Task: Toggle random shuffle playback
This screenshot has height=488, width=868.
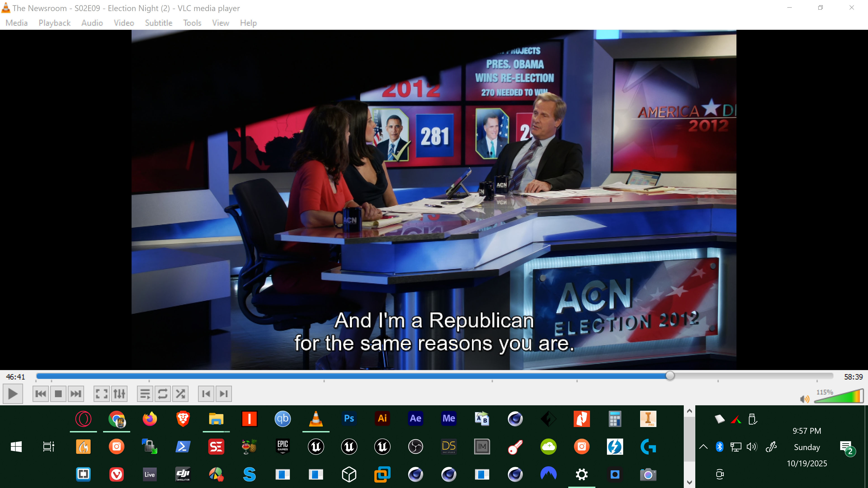Action: pyautogui.click(x=180, y=394)
